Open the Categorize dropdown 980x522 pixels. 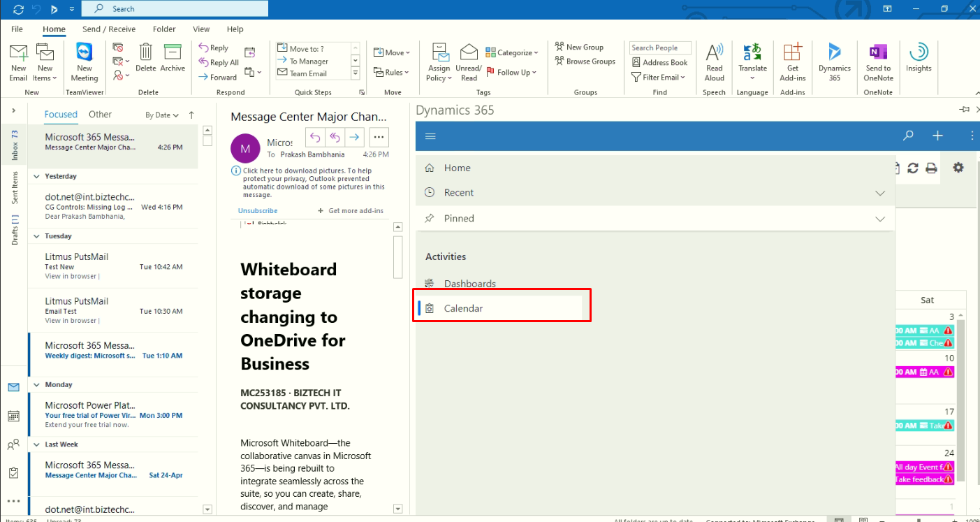513,52
